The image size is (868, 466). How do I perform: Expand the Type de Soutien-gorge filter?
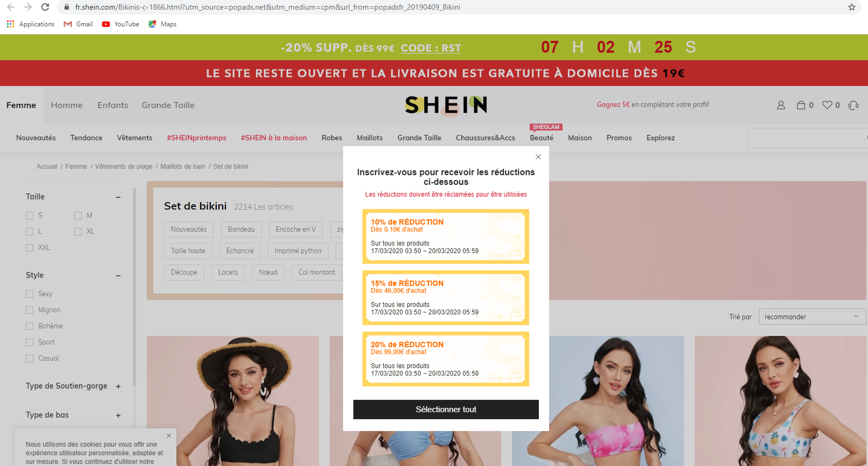pos(118,386)
